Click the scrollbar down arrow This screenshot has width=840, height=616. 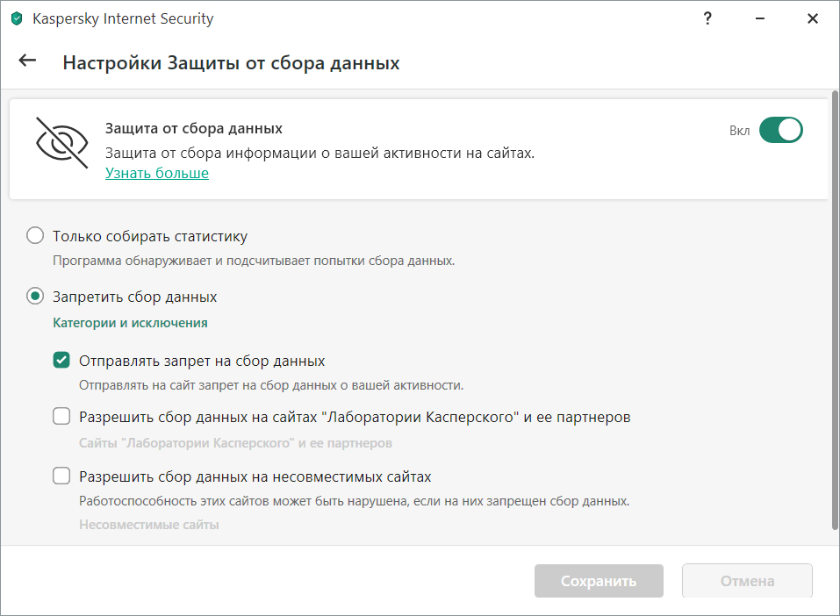tap(834, 539)
